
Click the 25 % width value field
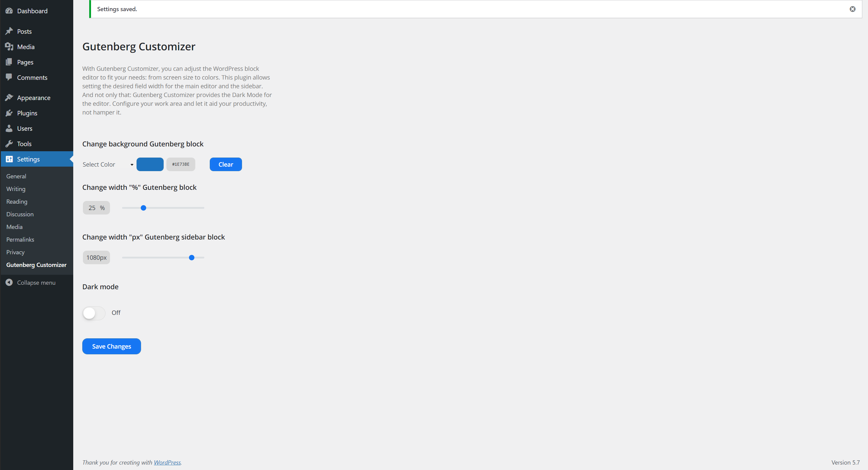coord(96,208)
